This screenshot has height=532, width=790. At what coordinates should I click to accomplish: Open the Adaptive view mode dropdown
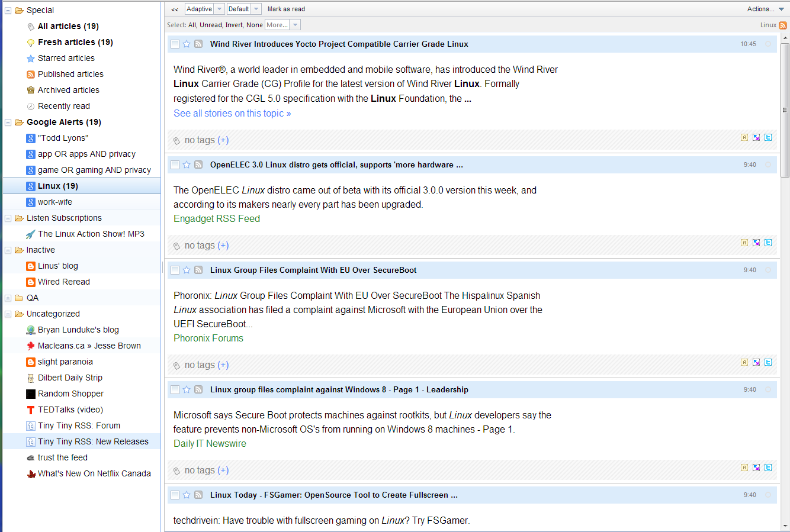pyautogui.click(x=217, y=9)
